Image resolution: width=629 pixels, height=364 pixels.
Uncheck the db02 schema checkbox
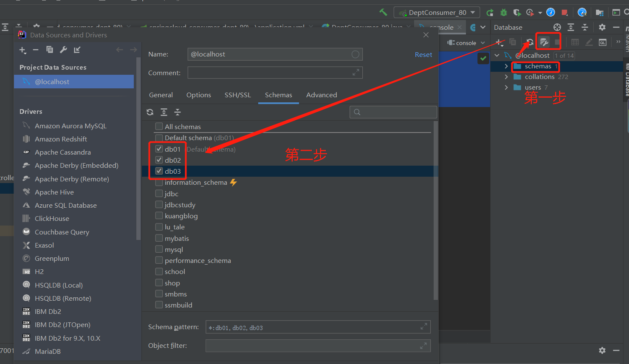coord(159,160)
